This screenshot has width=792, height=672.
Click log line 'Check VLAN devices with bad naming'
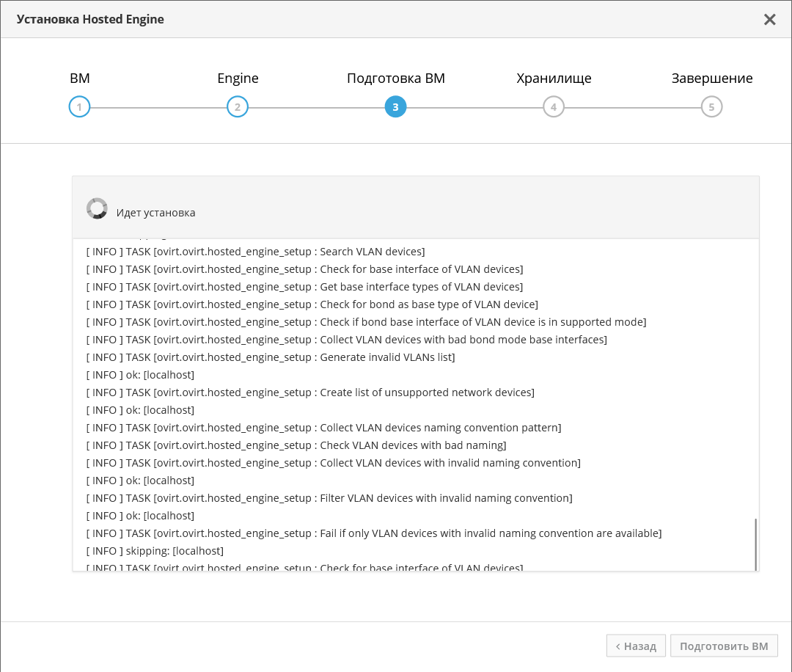296,445
